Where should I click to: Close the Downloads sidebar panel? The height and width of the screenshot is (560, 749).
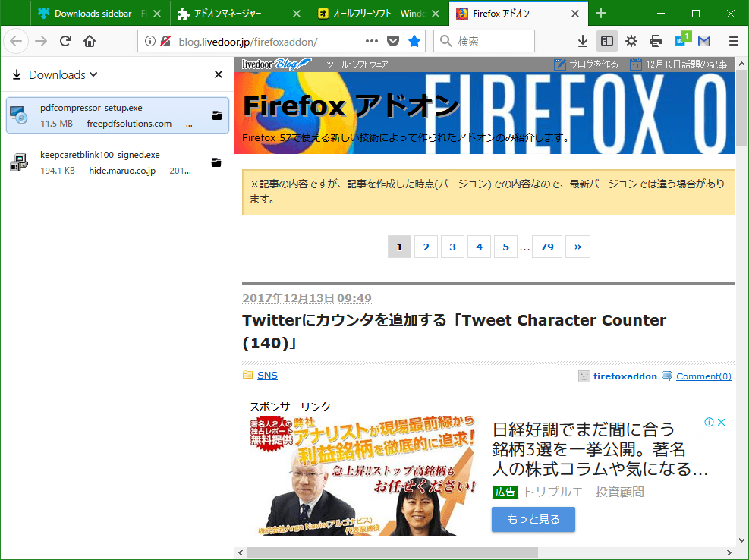(x=219, y=74)
